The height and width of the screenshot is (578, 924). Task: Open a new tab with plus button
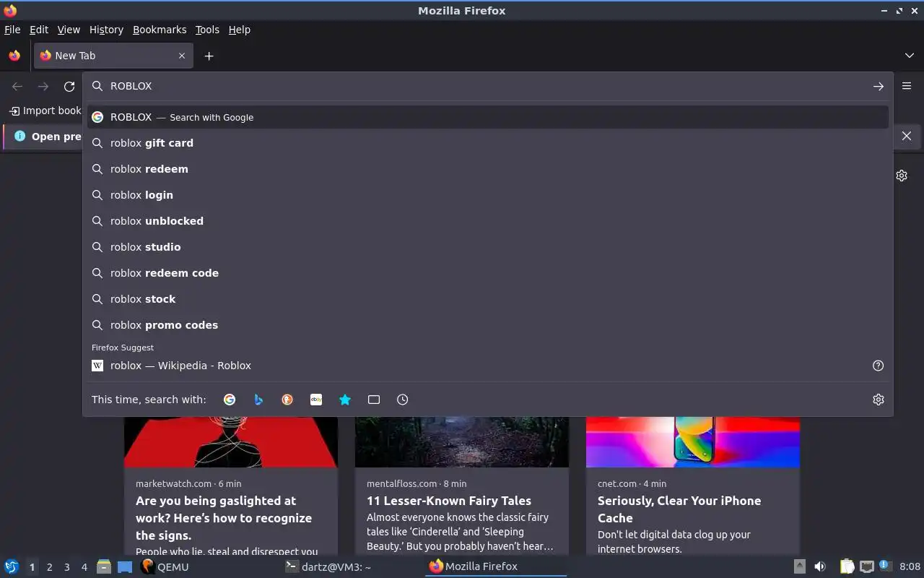[x=209, y=56]
